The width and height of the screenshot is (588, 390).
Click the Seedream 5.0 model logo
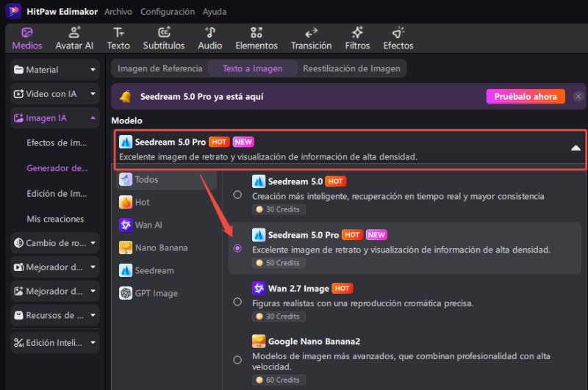click(259, 181)
